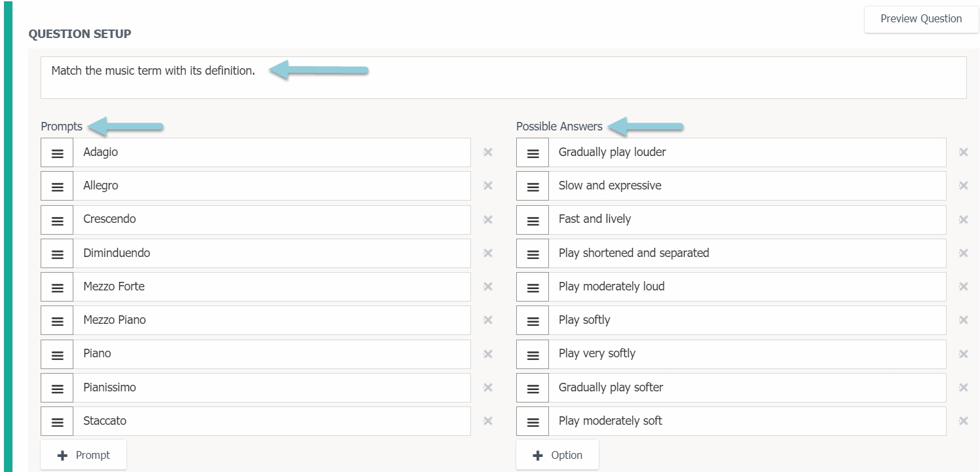Click drag handle for Staccato prompt
The height and width of the screenshot is (472, 980).
(57, 422)
